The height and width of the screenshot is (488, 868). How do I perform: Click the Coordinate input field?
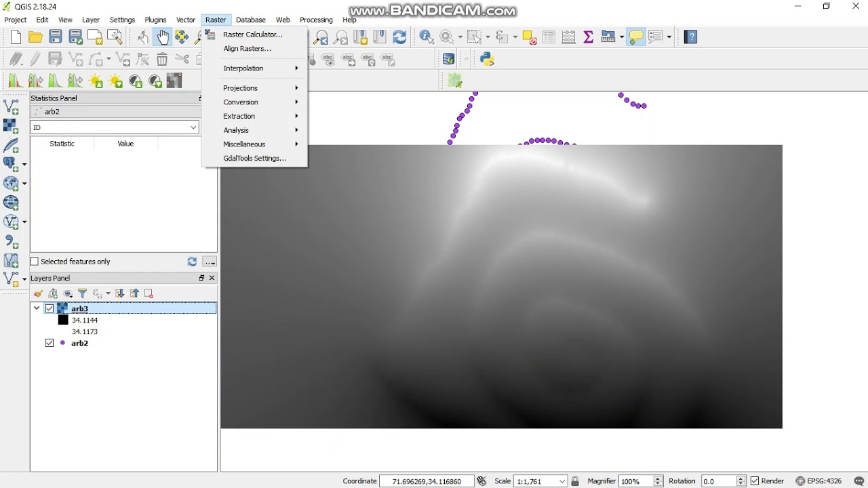point(427,481)
